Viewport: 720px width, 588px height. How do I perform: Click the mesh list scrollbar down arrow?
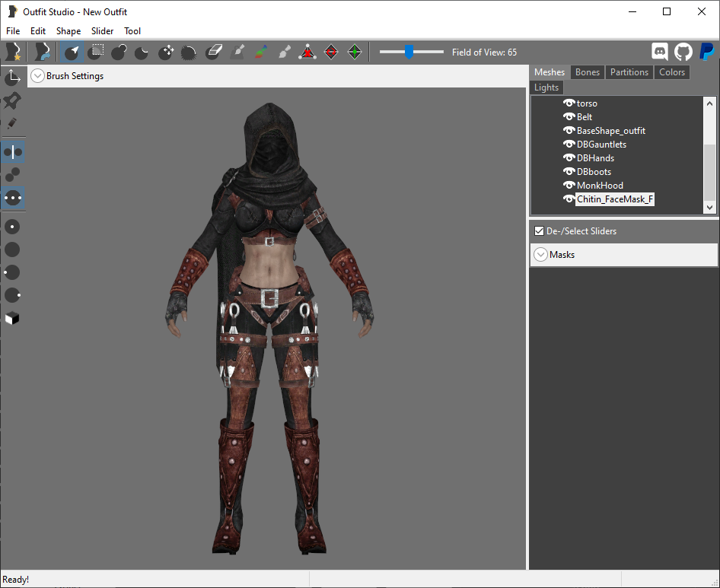point(709,207)
